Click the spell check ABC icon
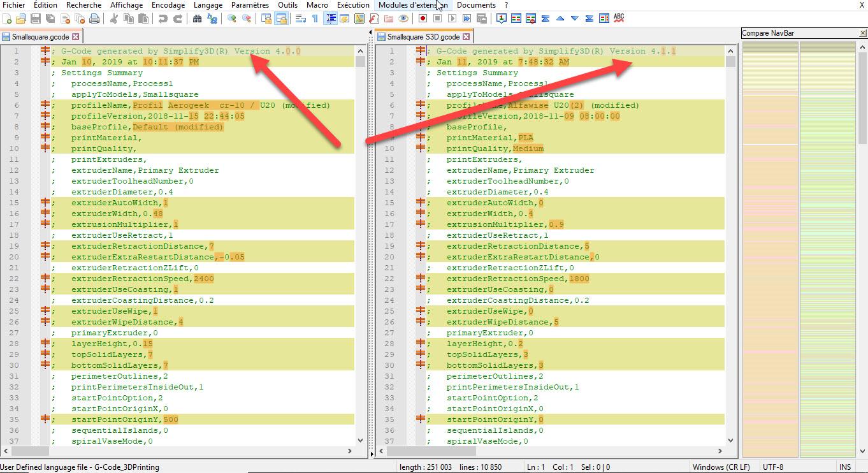This screenshot has width=868, height=473. click(619, 18)
